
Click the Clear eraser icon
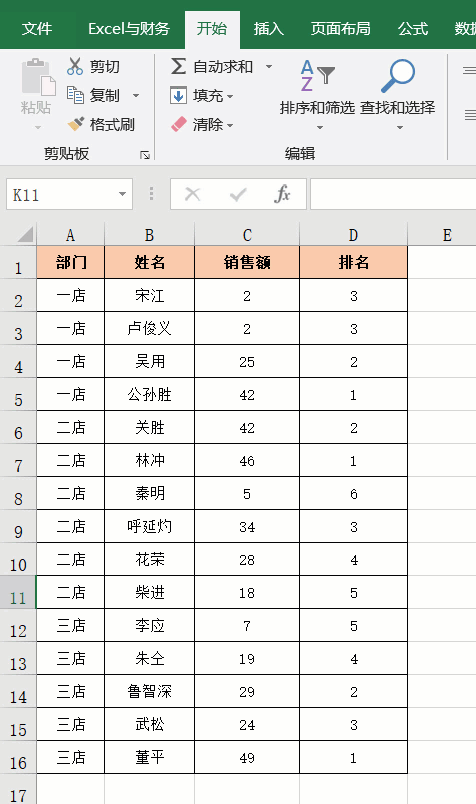pos(178,124)
